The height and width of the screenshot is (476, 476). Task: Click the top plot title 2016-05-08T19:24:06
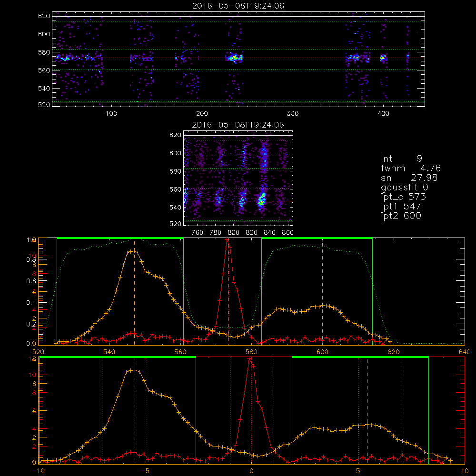238,6
